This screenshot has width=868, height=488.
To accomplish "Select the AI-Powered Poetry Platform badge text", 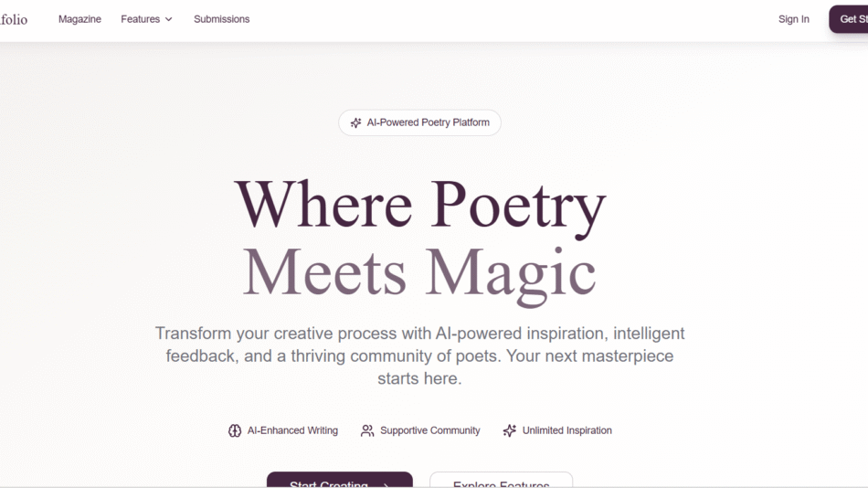I will coord(428,123).
